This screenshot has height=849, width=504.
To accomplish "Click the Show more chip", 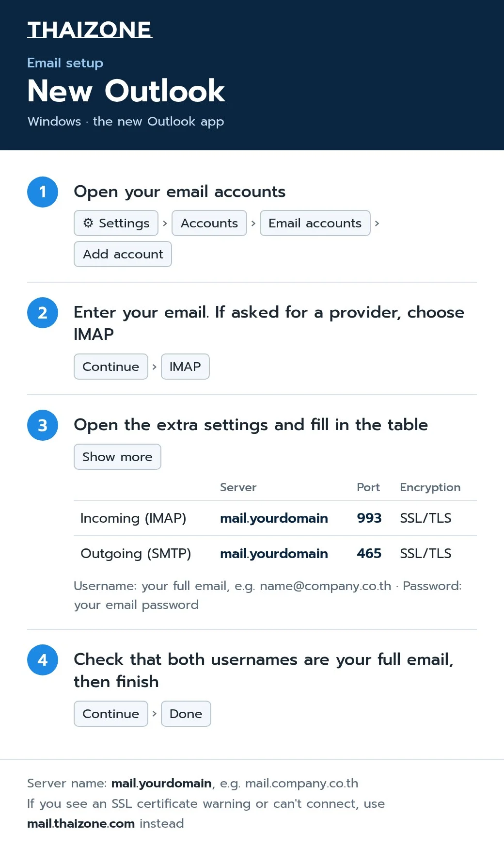I will 117,457.
